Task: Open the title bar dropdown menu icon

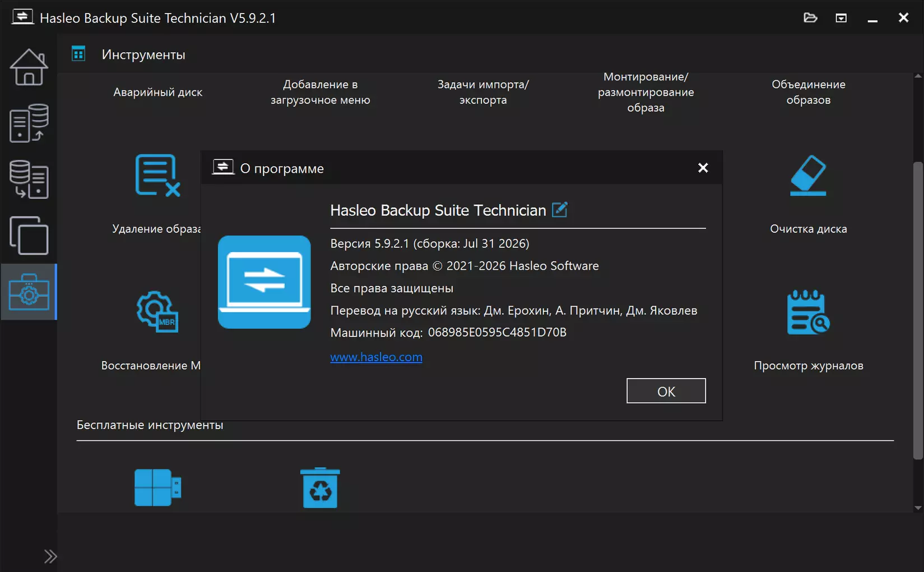Action: point(841,18)
